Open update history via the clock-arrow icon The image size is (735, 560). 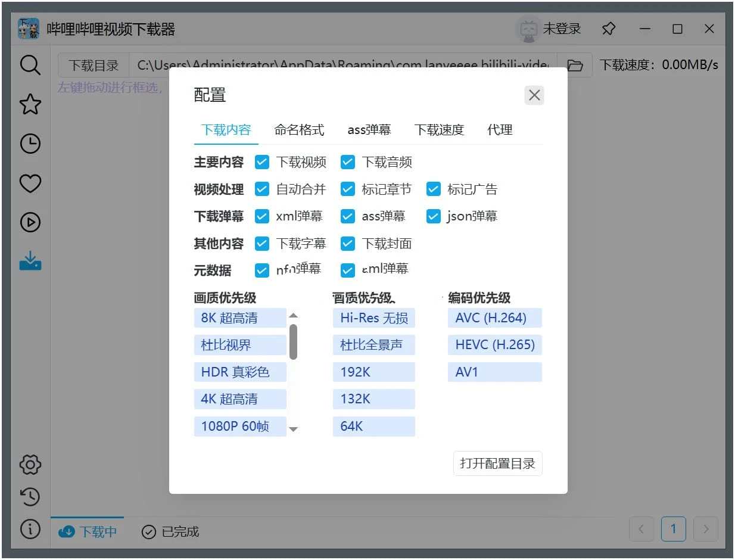pos(30,497)
